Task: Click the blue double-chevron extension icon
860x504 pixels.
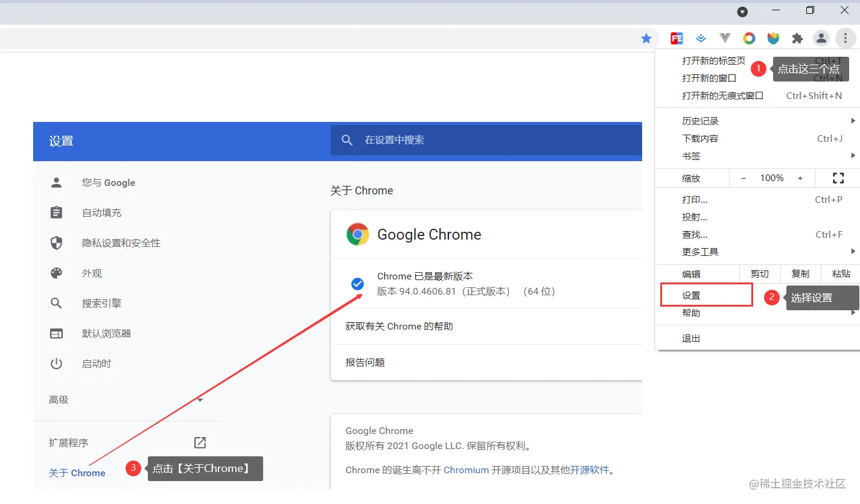Action: coord(701,39)
